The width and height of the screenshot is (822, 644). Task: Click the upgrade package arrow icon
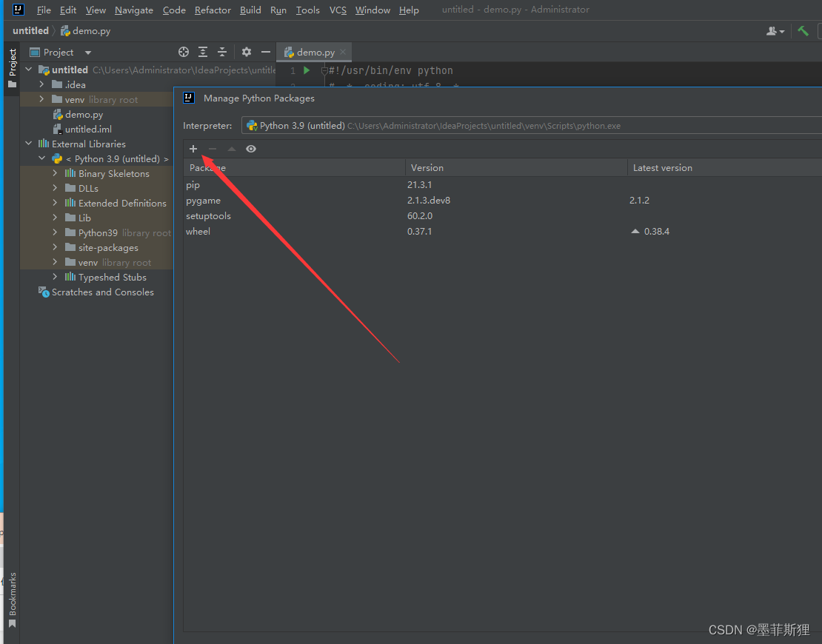tap(231, 149)
